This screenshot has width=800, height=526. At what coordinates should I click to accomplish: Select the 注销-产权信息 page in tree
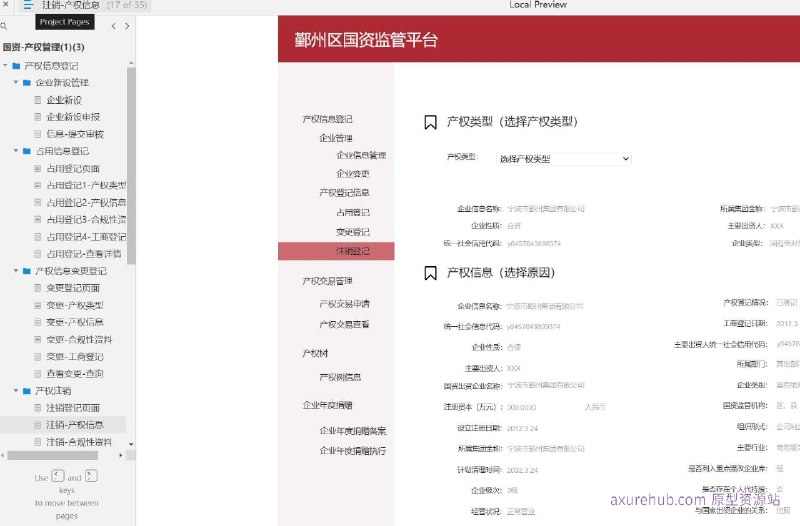pos(75,424)
